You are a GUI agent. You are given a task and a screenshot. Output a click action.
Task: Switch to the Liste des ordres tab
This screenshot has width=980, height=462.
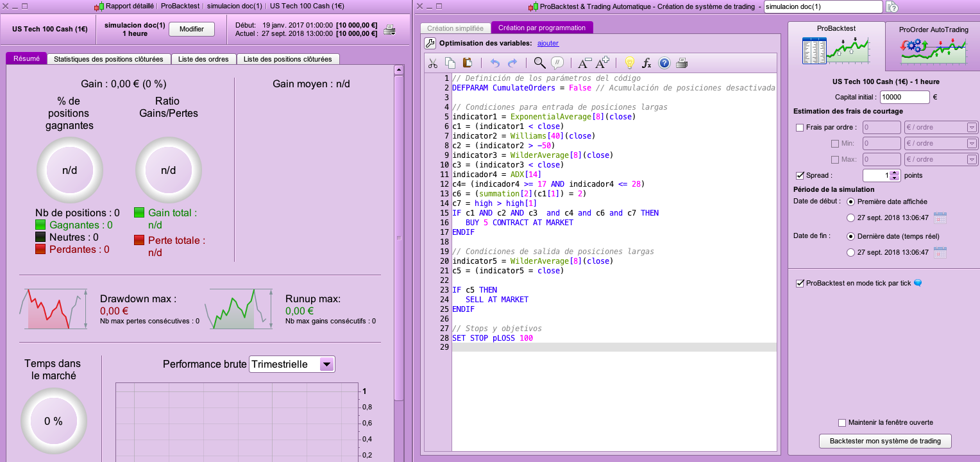point(204,59)
